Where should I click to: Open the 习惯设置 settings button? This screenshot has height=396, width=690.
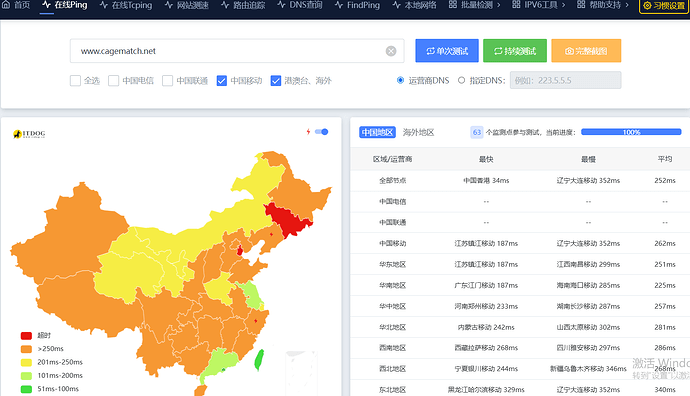664,6
